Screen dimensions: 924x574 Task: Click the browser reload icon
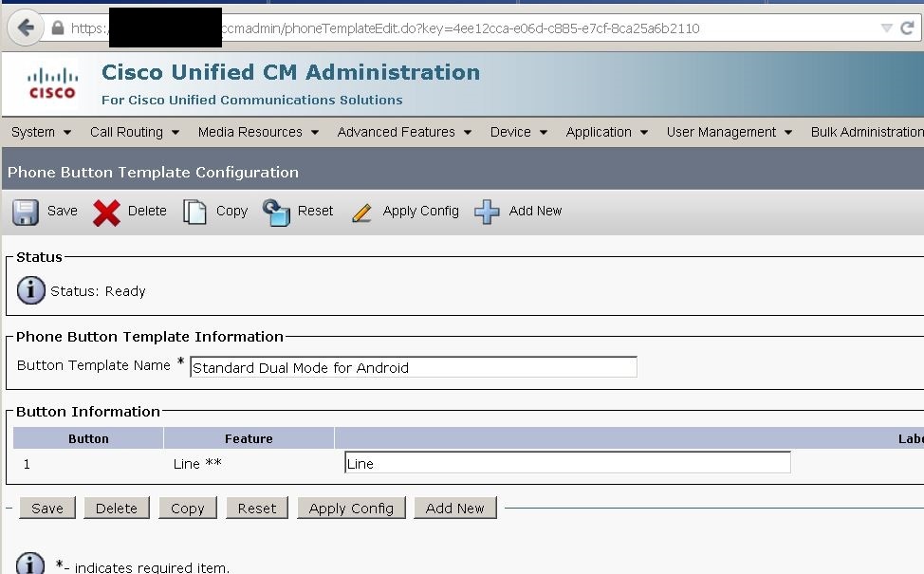(910, 28)
